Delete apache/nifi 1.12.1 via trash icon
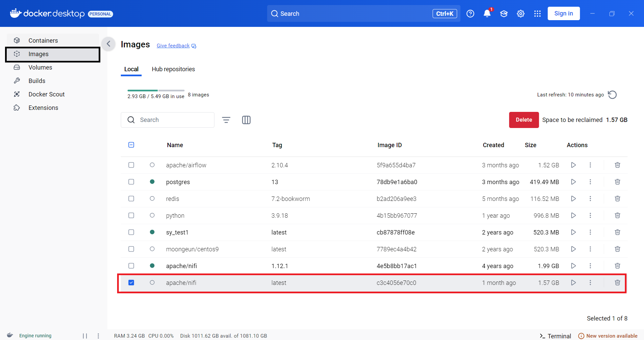The height and width of the screenshot is (340, 644). (617, 266)
